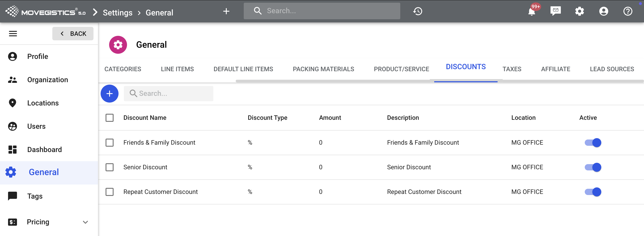The image size is (644, 236).
Task: Click the help question mark icon
Action: [627, 11]
